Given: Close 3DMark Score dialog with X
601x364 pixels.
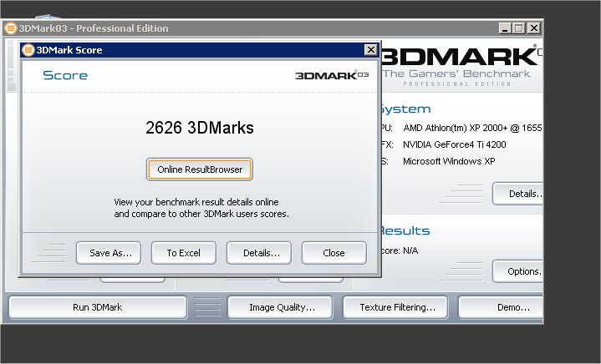Looking at the screenshot, I should [370, 50].
